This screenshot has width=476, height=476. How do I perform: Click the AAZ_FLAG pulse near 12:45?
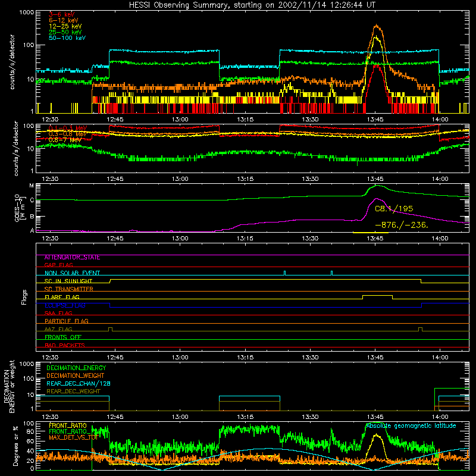pos(110,329)
